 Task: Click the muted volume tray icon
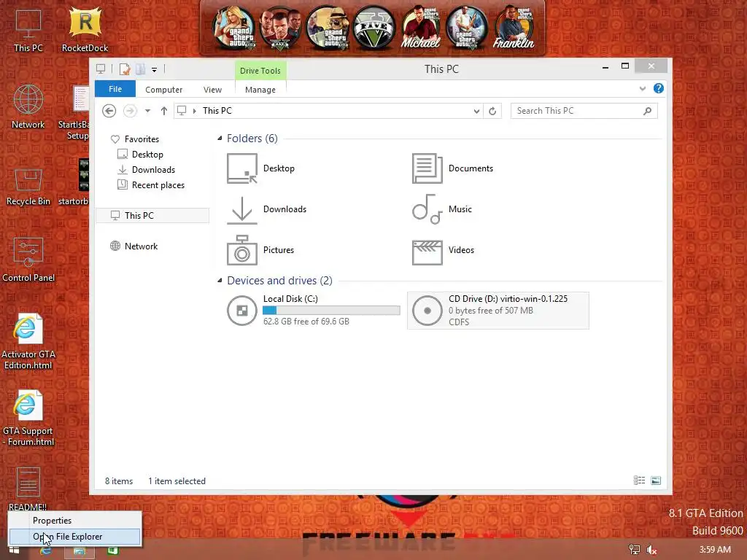(651, 550)
